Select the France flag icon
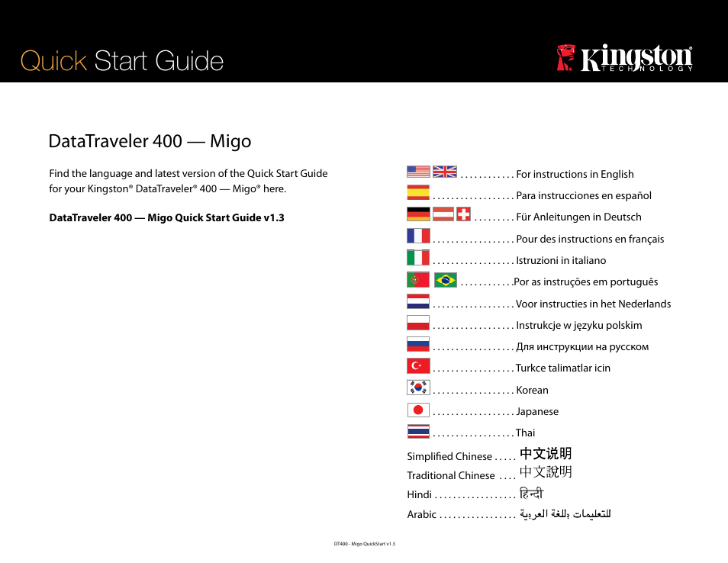728x563 pixels. click(x=418, y=236)
